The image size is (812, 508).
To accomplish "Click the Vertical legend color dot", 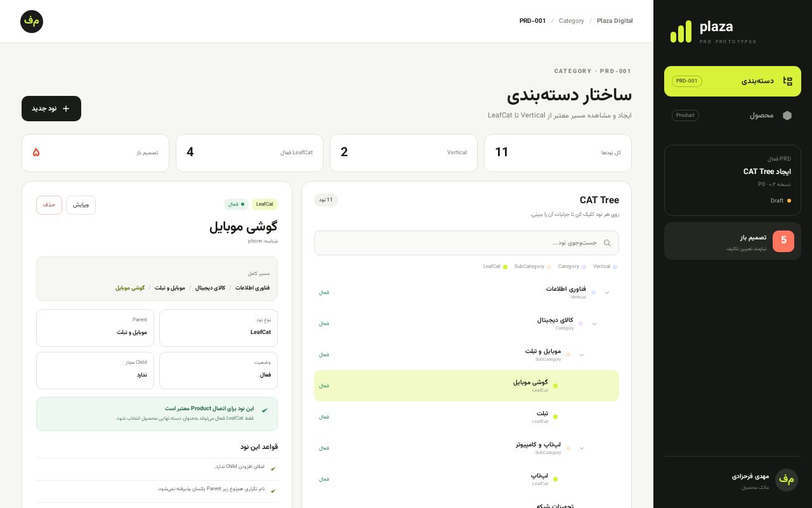I will [x=615, y=267].
